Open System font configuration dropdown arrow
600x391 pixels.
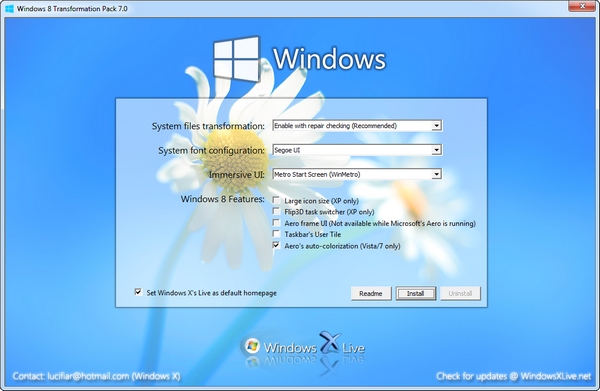[x=436, y=150]
